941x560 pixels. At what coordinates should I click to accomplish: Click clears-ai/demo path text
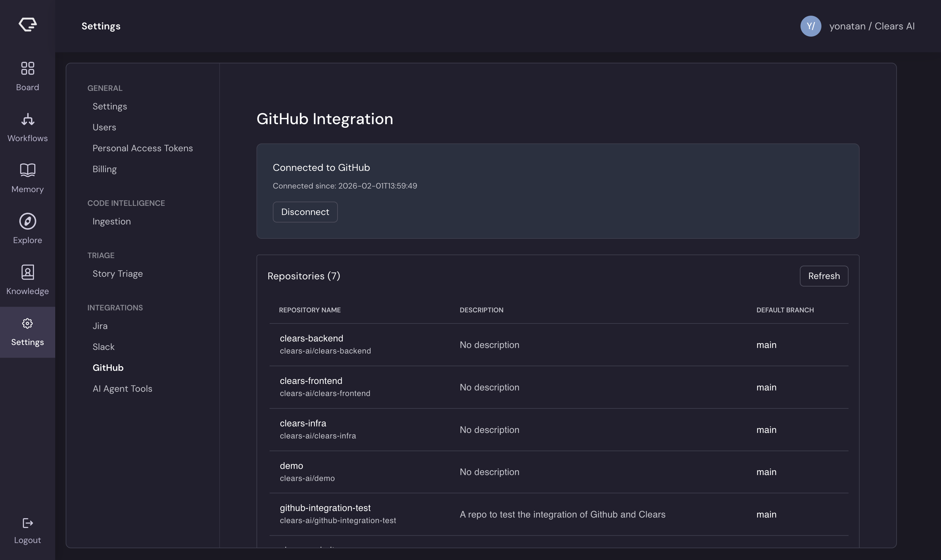[x=307, y=478]
